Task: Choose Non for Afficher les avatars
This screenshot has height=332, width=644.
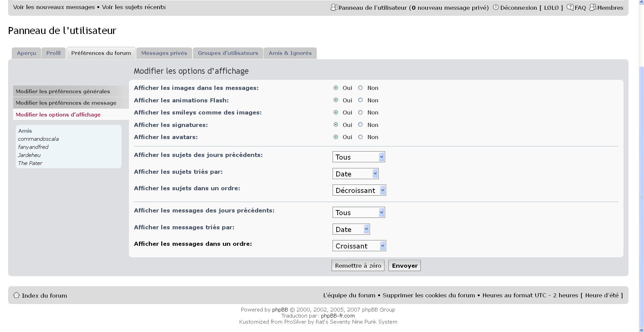Action: tap(360, 137)
